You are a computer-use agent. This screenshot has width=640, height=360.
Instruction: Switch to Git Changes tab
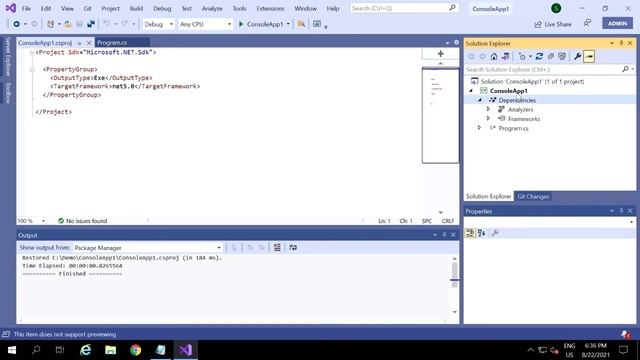(x=533, y=196)
